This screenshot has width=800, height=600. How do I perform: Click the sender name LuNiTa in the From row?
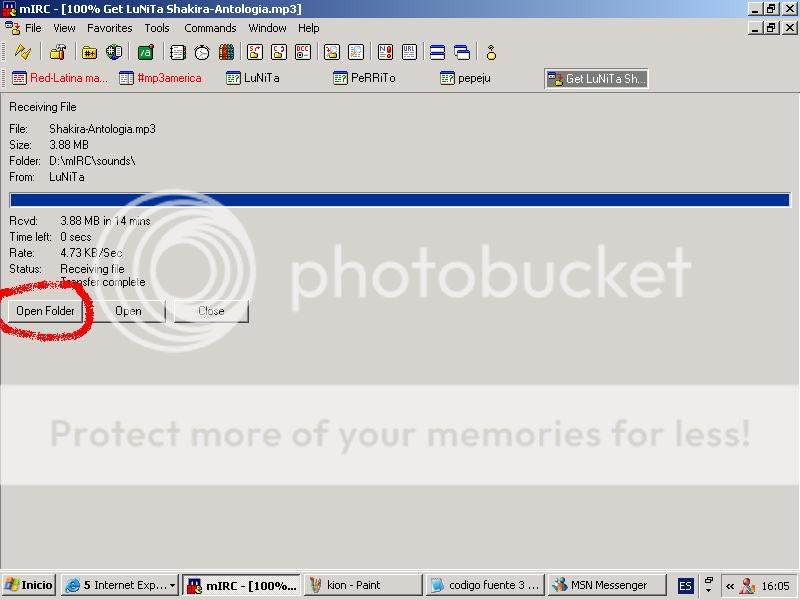(67, 177)
